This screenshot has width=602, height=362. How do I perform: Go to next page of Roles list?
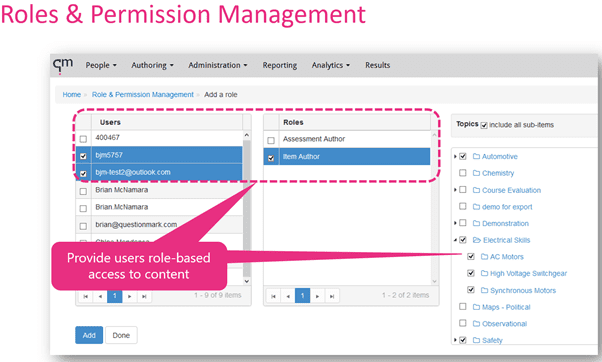[x=317, y=296]
